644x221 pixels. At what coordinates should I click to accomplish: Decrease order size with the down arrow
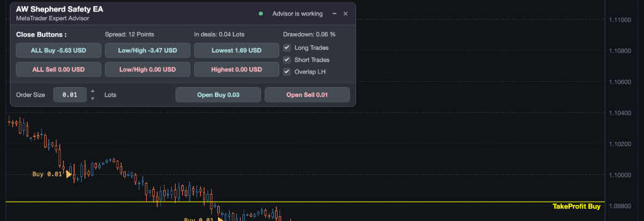point(93,99)
